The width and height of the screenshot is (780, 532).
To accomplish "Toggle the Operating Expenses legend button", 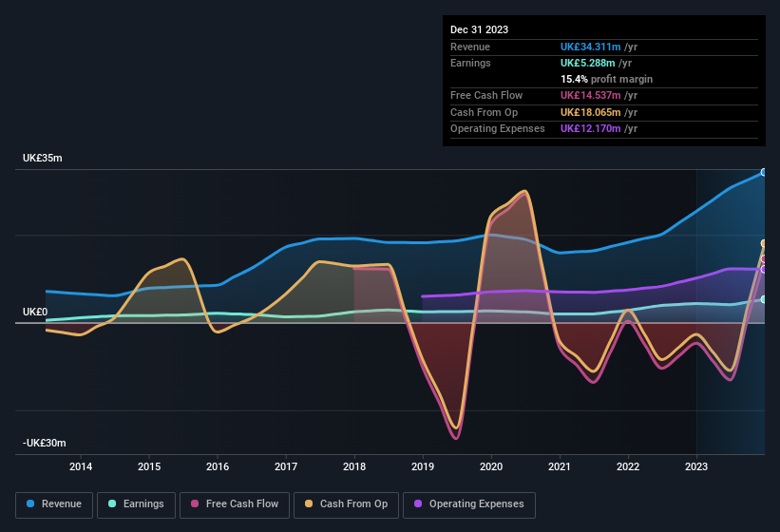I will 469,504.
